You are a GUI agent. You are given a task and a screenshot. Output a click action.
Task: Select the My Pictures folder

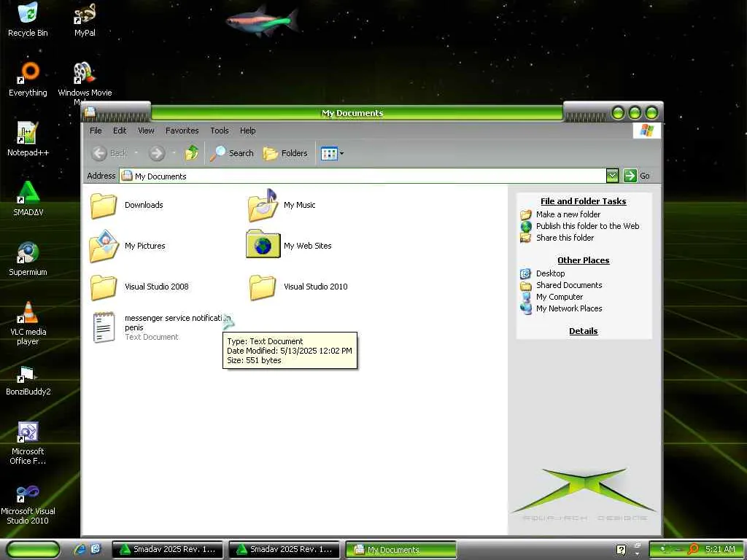pos(127,246)
